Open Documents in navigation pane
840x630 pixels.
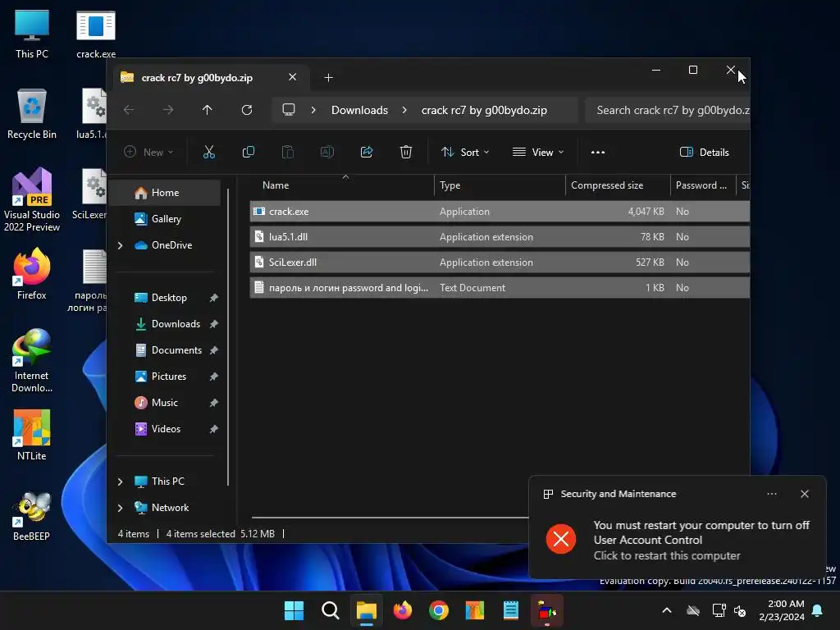click(x=166, y=350)
